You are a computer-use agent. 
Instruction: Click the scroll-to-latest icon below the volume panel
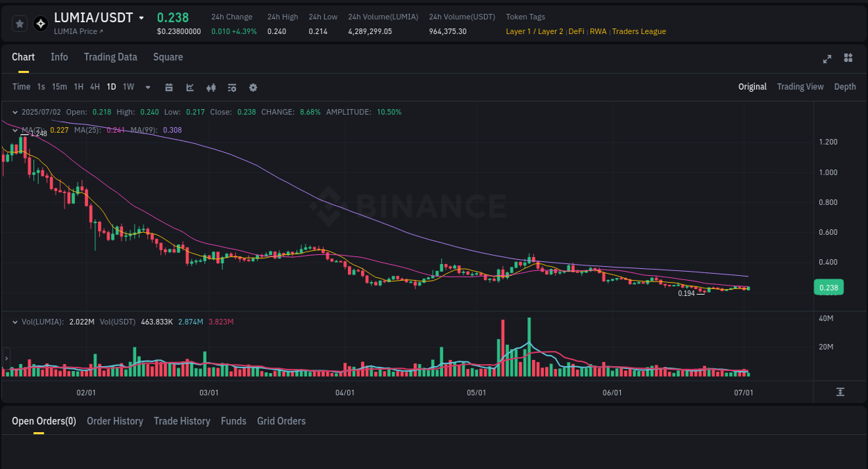click(840, 392)
